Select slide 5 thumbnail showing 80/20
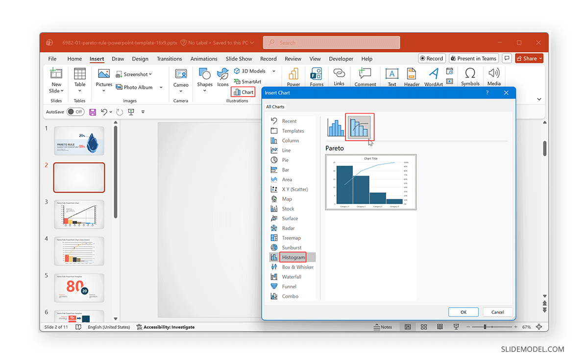Screen dimensions: 588x364 click(79, 288)
